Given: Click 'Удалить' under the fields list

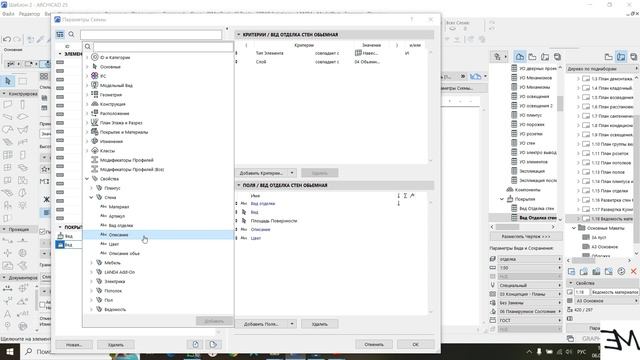Looking at the screenshot, I should [x=320, y=324].
